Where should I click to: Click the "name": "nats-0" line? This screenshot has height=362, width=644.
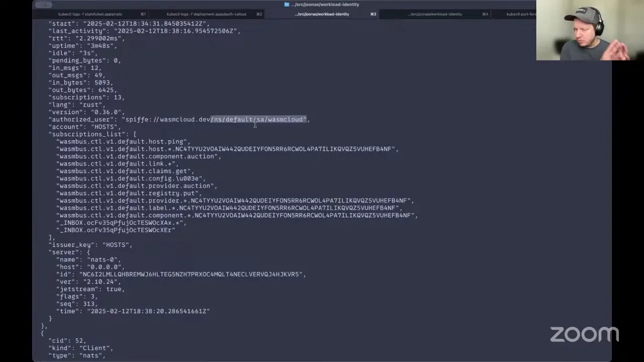coord(89,259)
